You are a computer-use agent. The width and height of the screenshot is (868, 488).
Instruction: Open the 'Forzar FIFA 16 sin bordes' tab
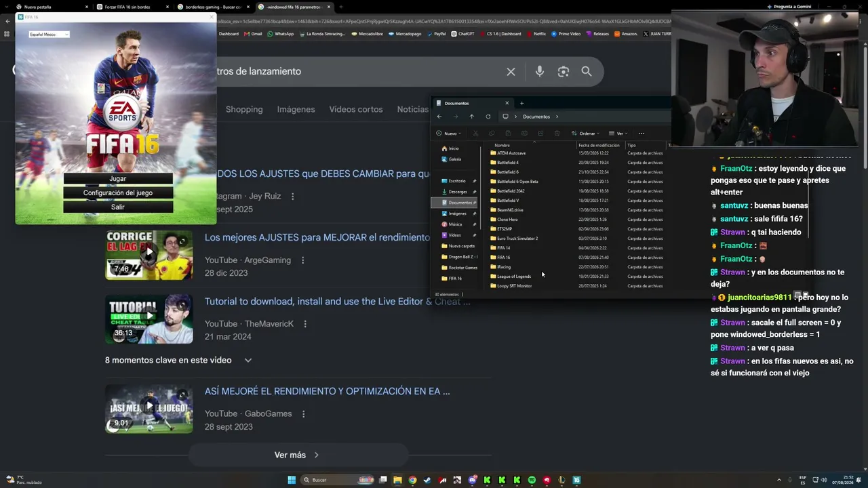pos(134,7)
